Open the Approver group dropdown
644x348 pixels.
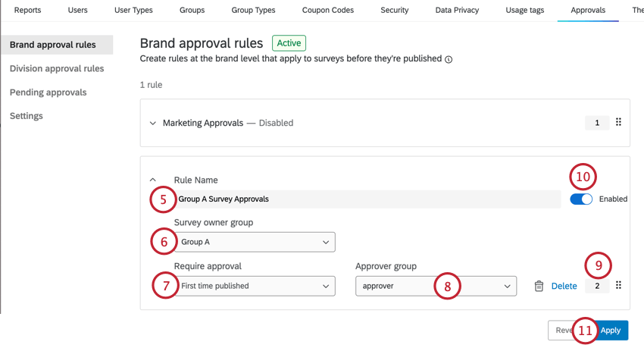click(435, 286)
